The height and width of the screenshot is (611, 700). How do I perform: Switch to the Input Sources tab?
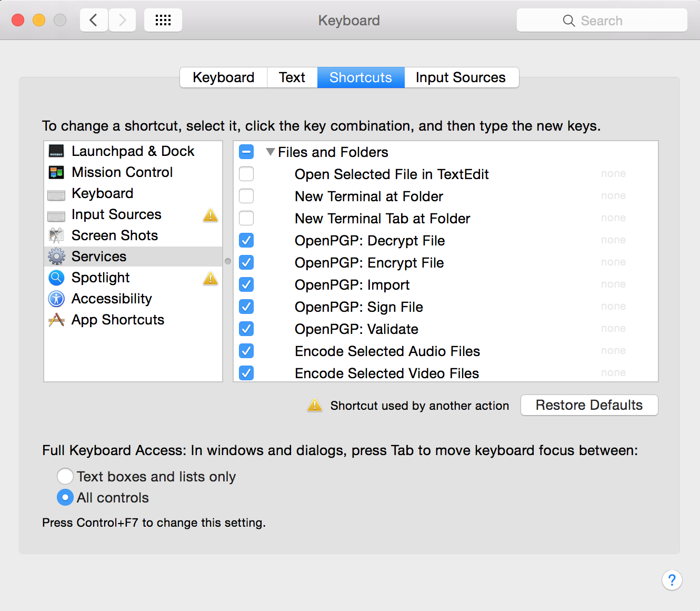tap(461, 77)
